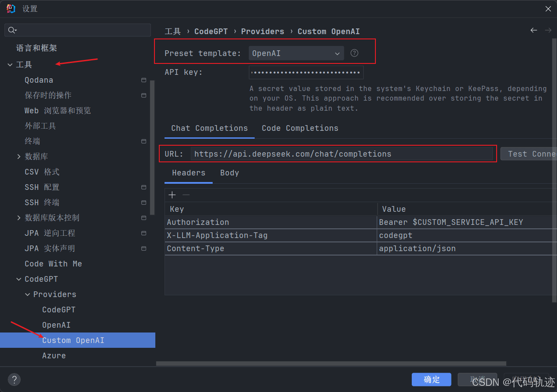557x392 pixels.
Task: Collapse the CodeGPT tree node
Action: click(19, 279)
